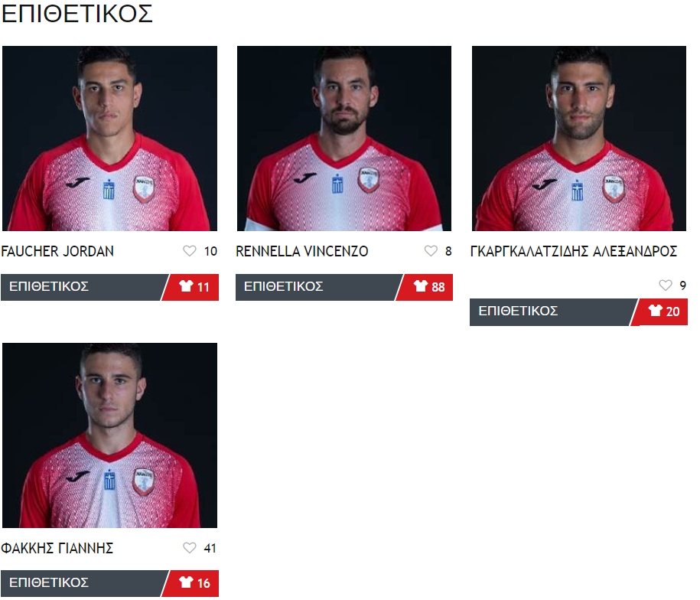Click the shirt icon with number 11
Image resolution: width=700 pixels, height=600 pixels.
186,285
